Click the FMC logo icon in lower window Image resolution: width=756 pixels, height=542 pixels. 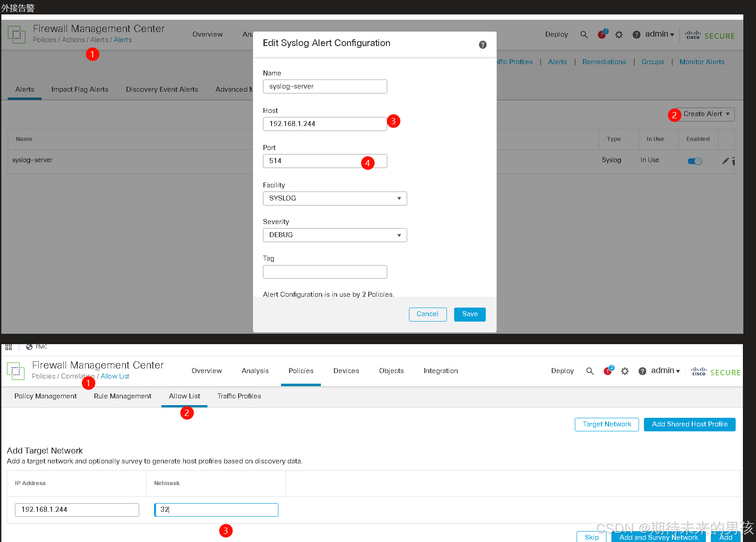(15, 371)
